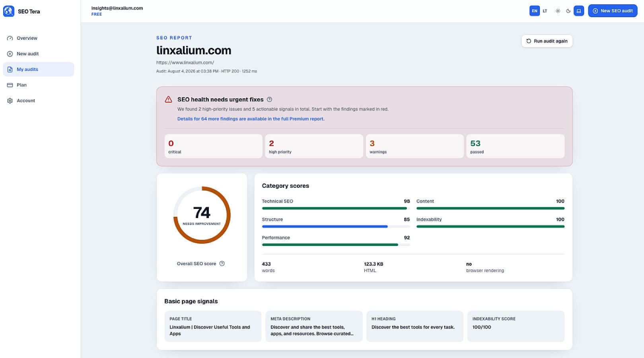Click the Meta Description signal card
The image size is (644, 358).
coord(314,326)
